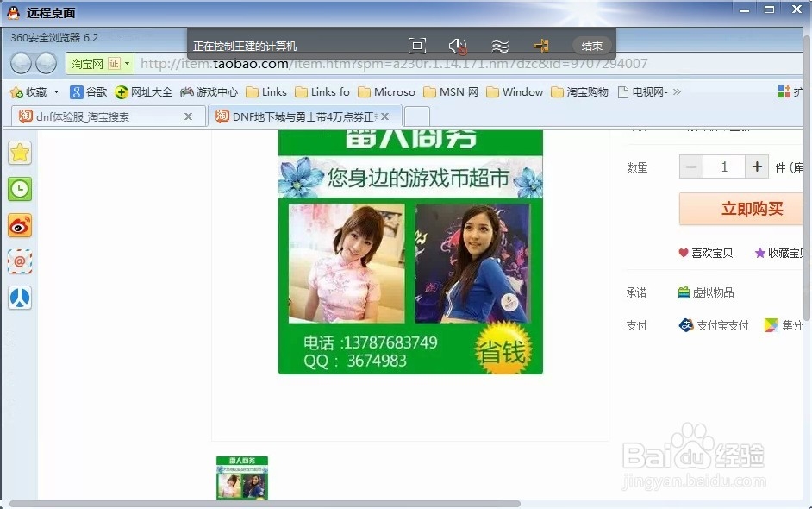Open the Weibo sidebar icon
This screenshot has height=509, width=812.
coord(20,225)
